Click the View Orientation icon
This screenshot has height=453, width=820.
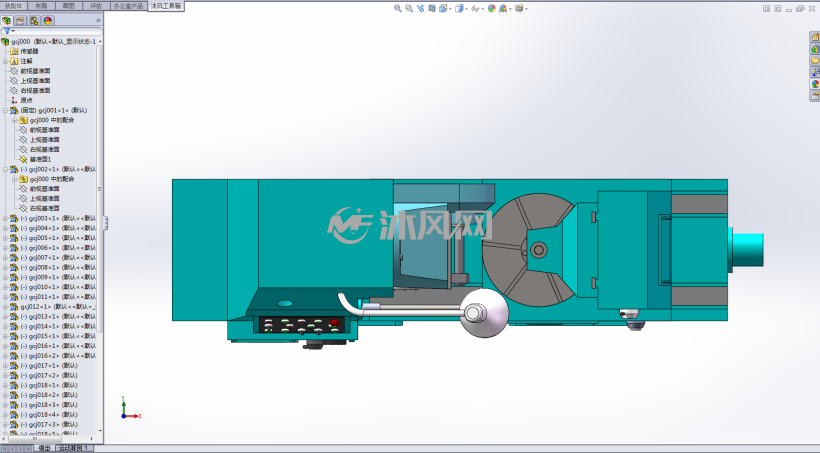pyautogui.click(x=443, y=8)
